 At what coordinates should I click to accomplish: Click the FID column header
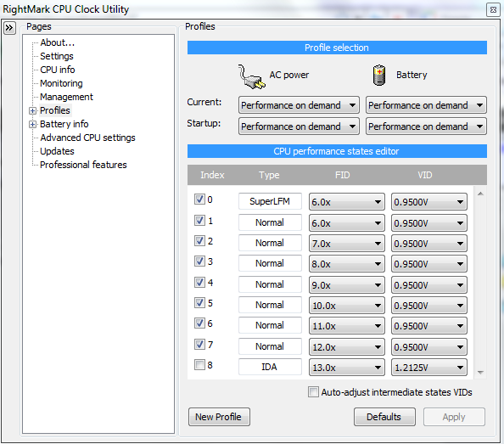point(342,175)
